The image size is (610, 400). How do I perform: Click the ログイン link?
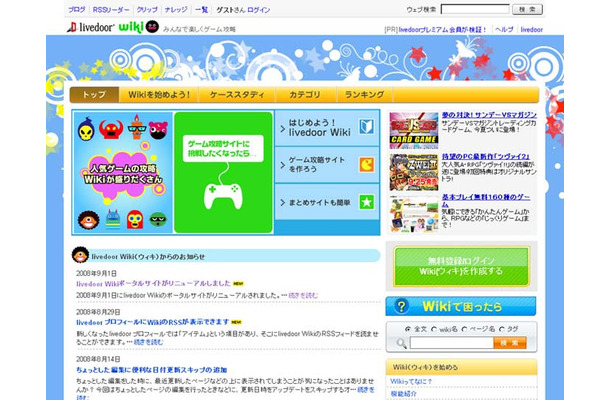[258, 10]
